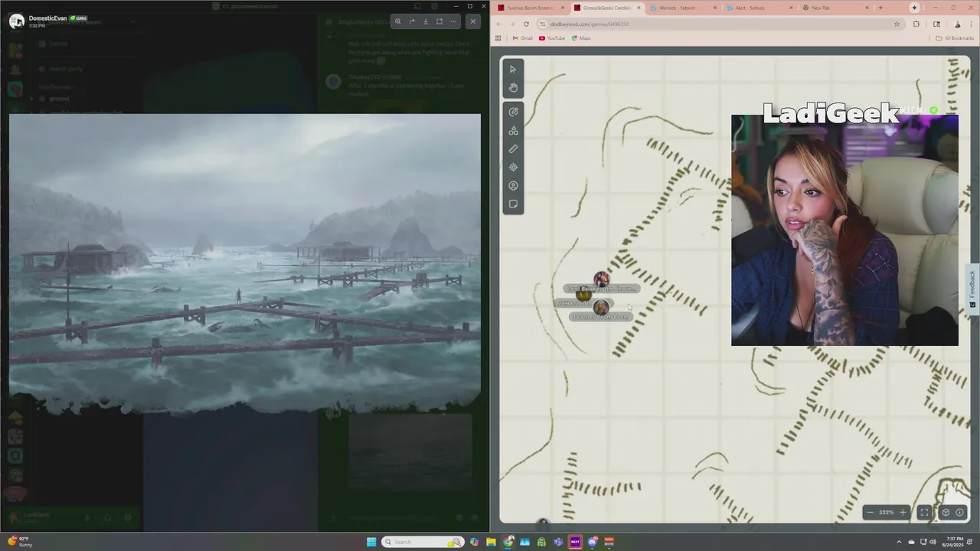980x551 pixels.
Task: Select the sticky note tool
Action: point(513,204)
